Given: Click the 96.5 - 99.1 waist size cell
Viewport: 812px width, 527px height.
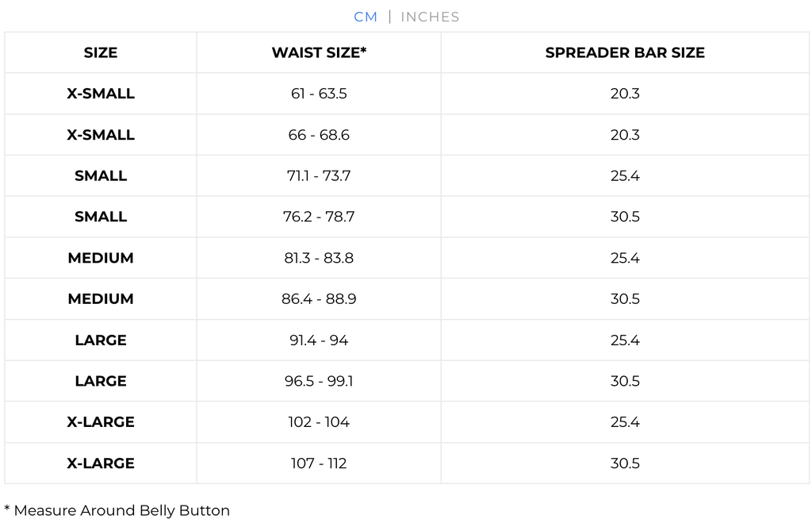Looking at the screenshot, I should point(319,381).
